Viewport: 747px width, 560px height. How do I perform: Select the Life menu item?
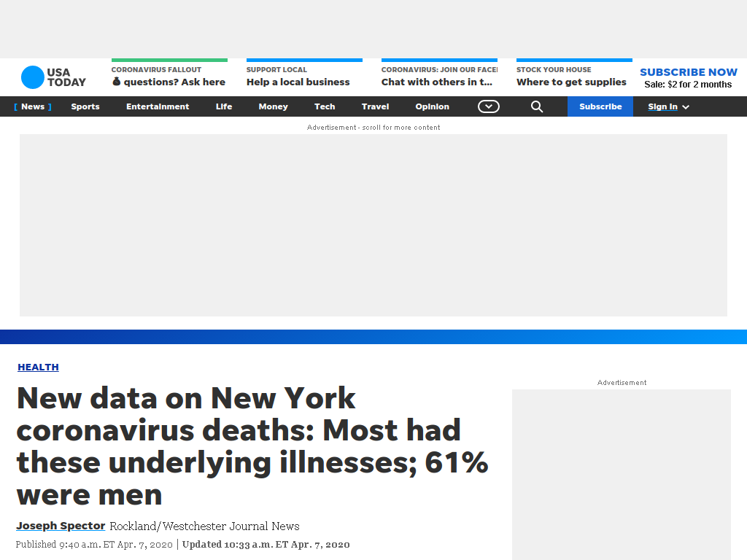224,106
